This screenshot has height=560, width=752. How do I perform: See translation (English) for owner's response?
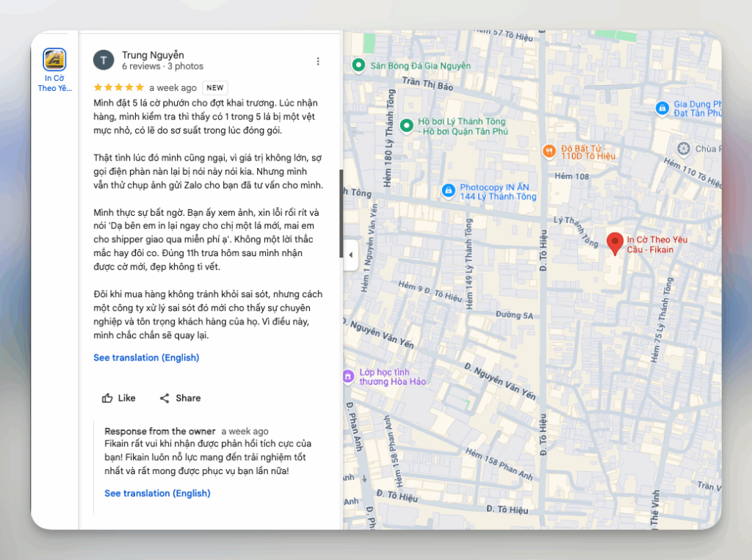[x=157, y=493]
